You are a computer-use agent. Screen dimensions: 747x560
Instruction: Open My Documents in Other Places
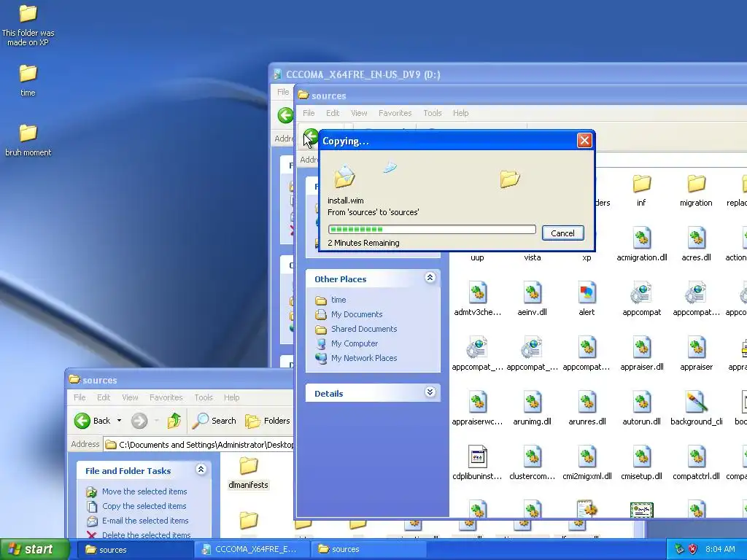coord(357,314)
